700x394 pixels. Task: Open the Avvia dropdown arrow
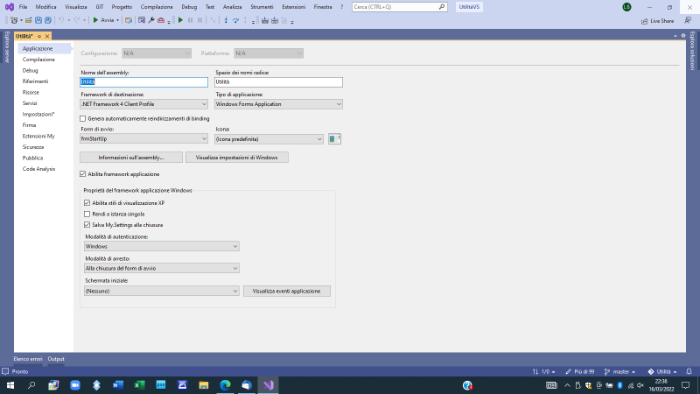[117, 20]
